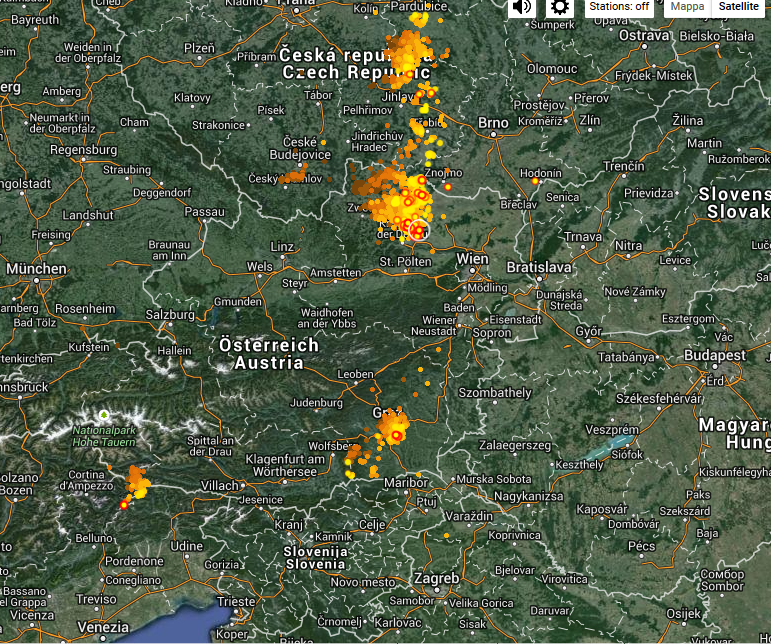Click the Szombathely city label

(x=495, y=393)
